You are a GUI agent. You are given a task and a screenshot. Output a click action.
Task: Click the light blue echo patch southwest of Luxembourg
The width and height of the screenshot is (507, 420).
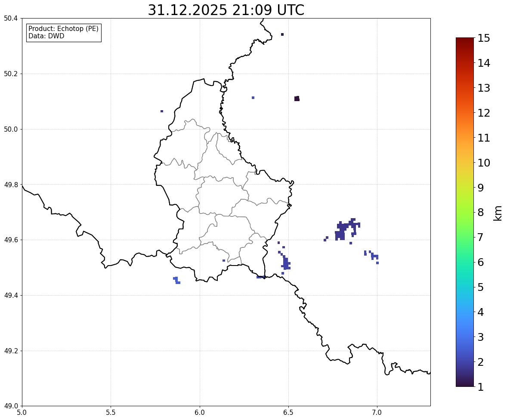[x=177, y=280]
